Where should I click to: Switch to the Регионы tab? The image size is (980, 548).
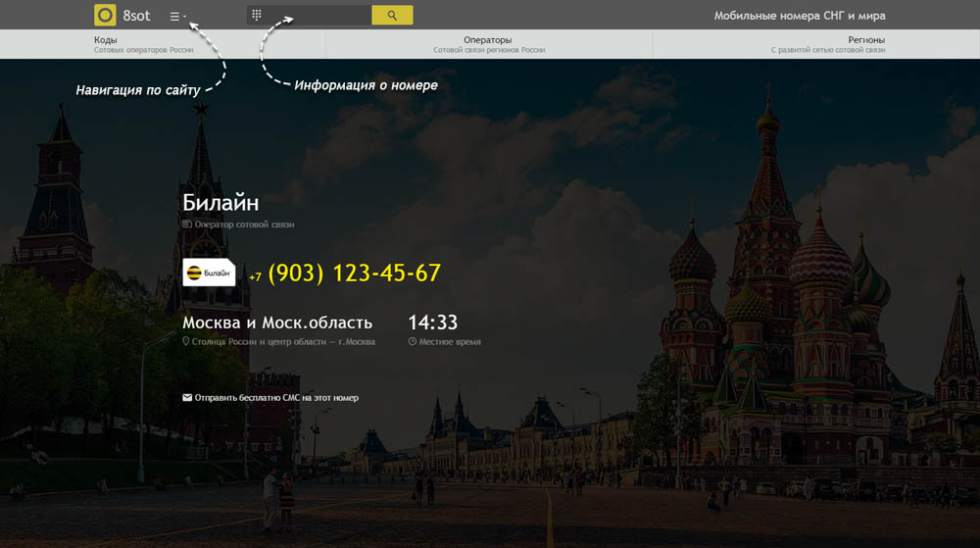[816, 44]
